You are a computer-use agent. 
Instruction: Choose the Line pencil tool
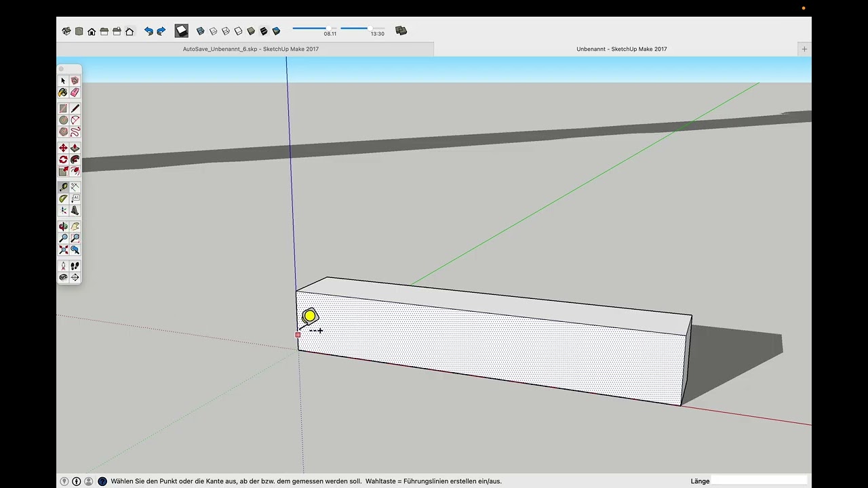75,108
